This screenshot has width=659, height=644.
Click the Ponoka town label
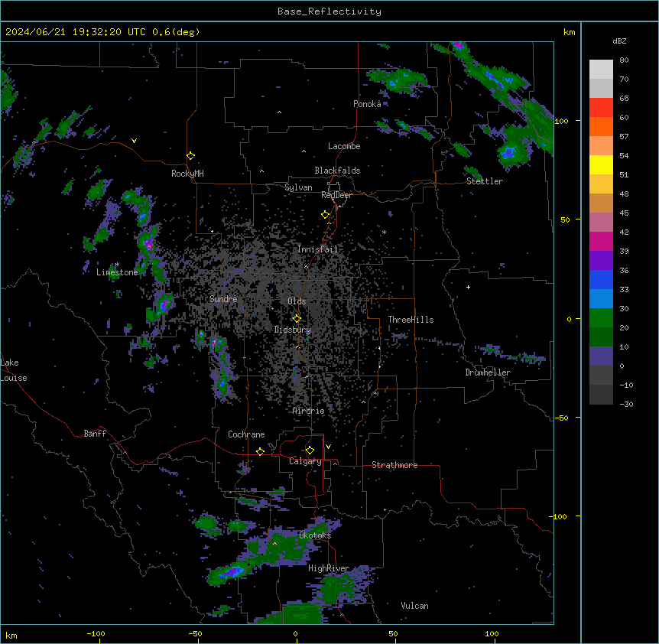[367, 104]
